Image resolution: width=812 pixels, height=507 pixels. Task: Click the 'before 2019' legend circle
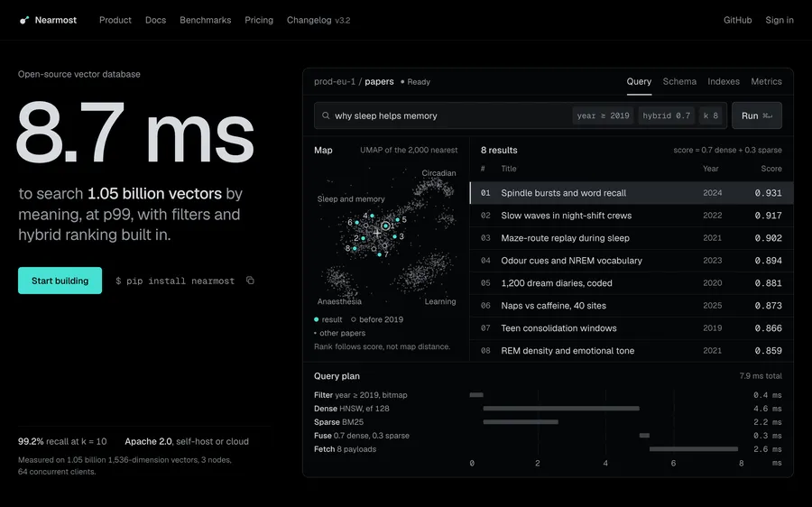354,319
